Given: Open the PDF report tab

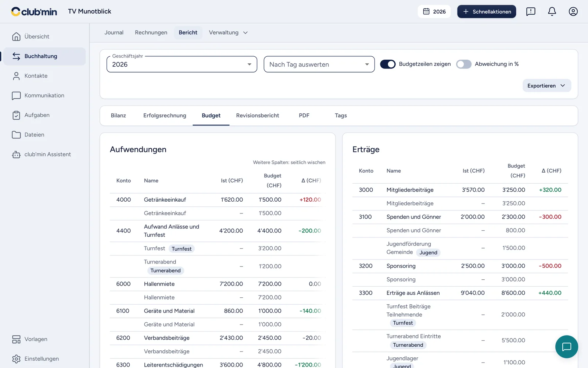Looking at the screenshot, I should (x=304, y=116).
